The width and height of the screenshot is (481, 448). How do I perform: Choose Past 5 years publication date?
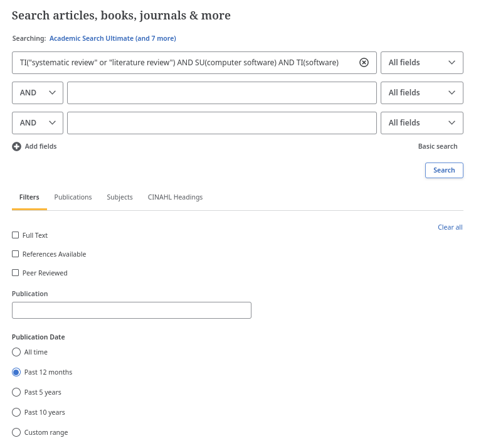click(16, 392)
